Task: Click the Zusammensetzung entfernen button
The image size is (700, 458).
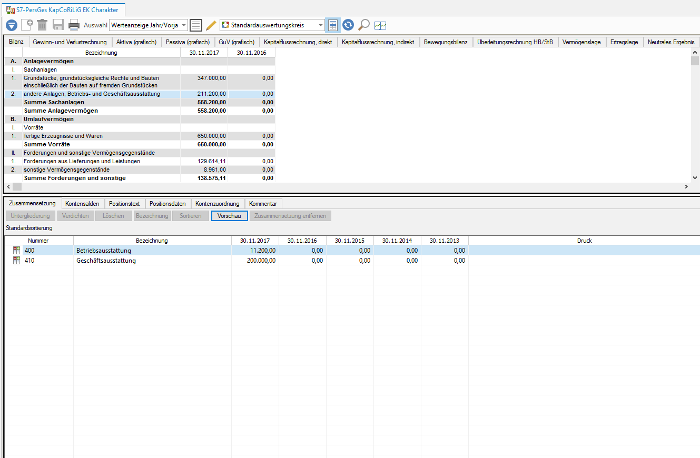Action: [290, 216]
